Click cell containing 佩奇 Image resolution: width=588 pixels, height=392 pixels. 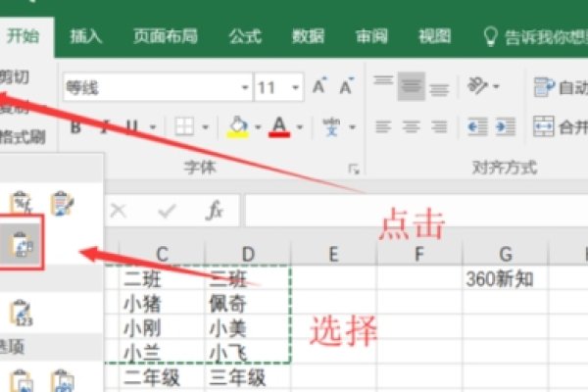pyautogui.click(x=248, y=303)
